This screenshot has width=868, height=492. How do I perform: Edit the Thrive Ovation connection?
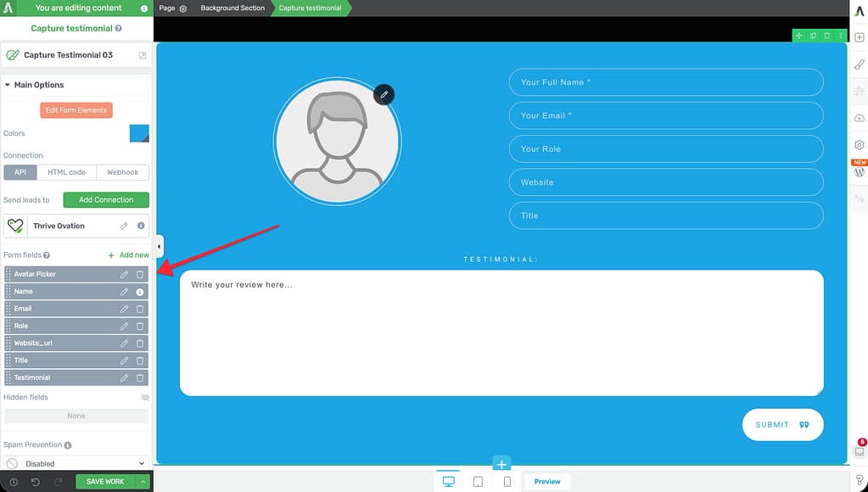tap(124, 226)
